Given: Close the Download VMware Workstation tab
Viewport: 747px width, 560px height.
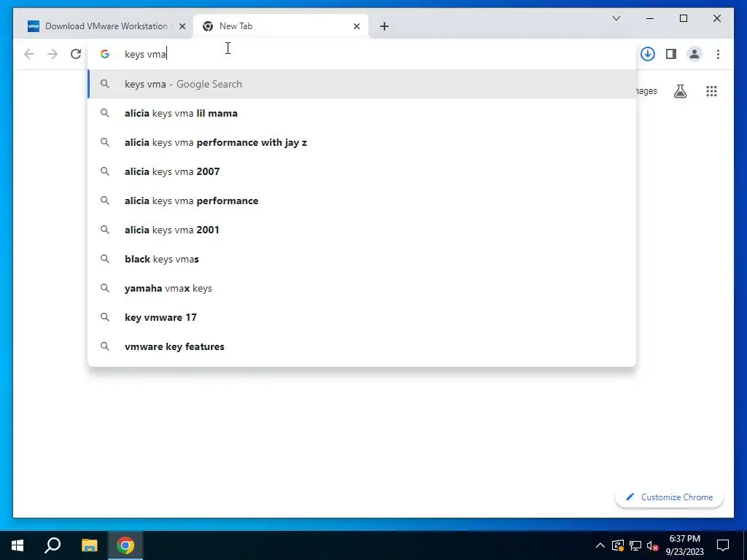Looking at the screenshot, I should click(182, 26).
